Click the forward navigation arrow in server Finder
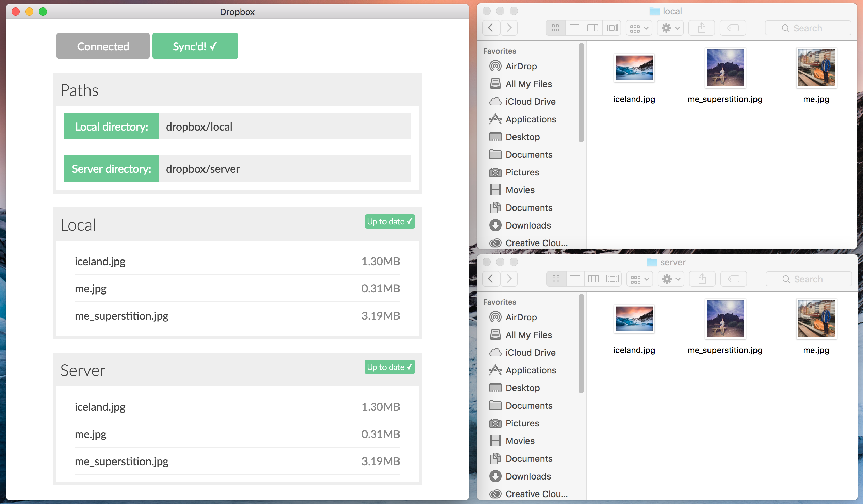The image size is (863, 504). click(x=509, y=278)
